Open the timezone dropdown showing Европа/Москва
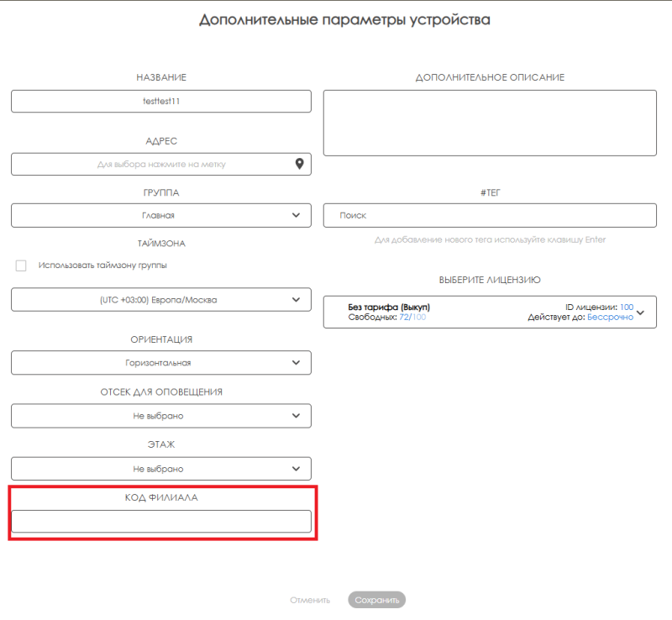 click(x=160, y=300)
